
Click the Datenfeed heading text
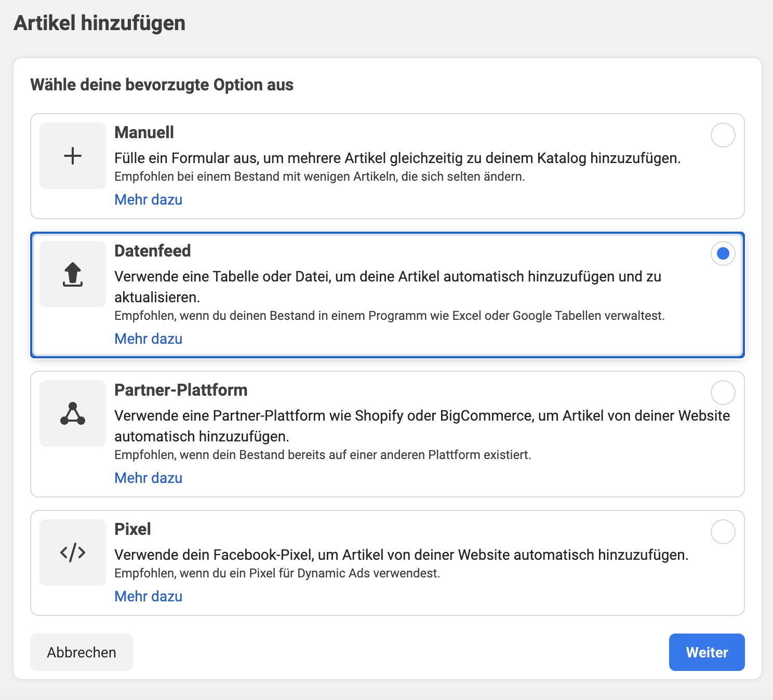click(x=153, y=251)
